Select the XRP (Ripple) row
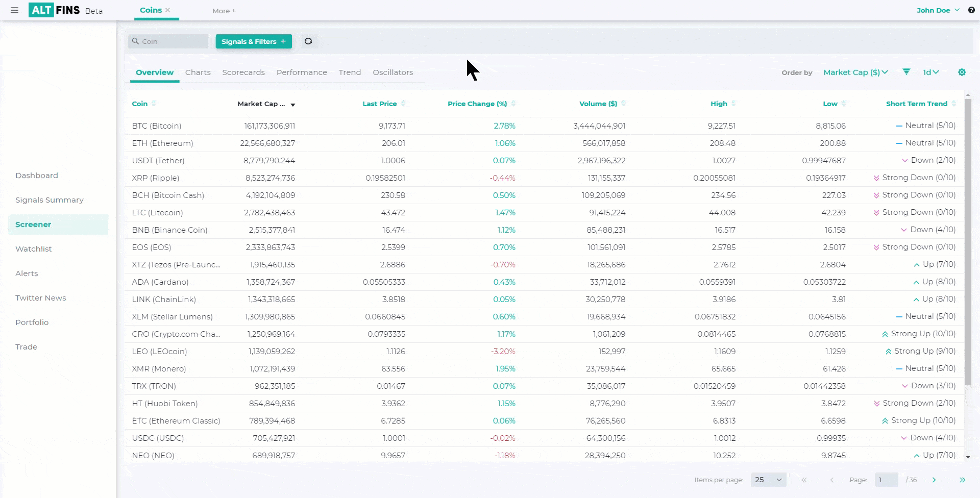The image size is (980, 498). pyautogui.click(x=544, y=178)
